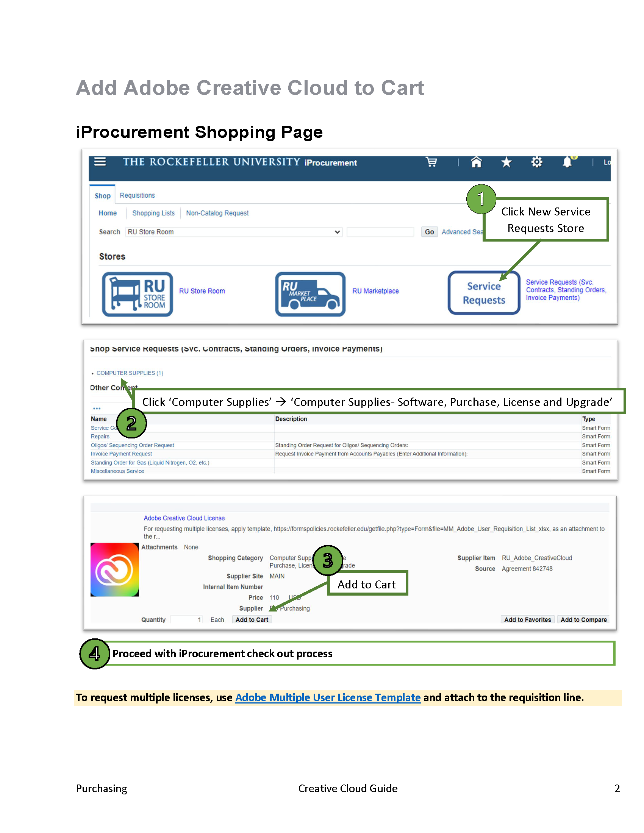Click the Add to Cart button

pyautogui.click(x=252, y=620)
